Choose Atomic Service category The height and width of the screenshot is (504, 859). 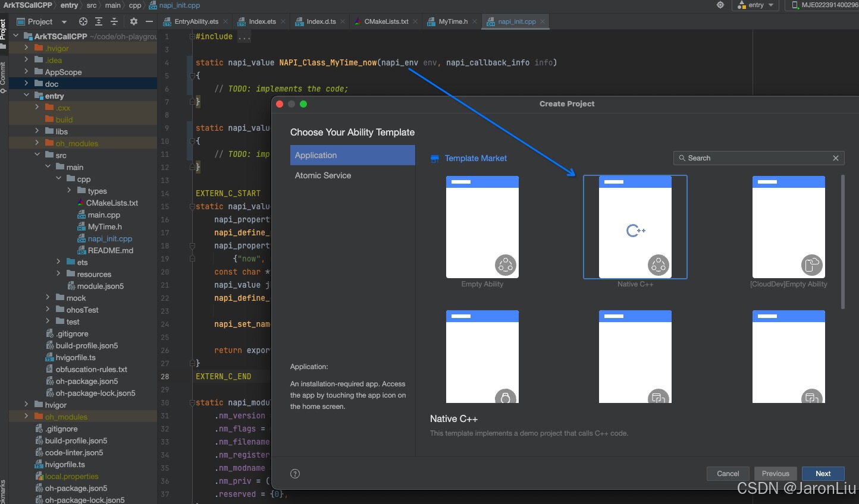pyautogui.click(x=352, y=175)
